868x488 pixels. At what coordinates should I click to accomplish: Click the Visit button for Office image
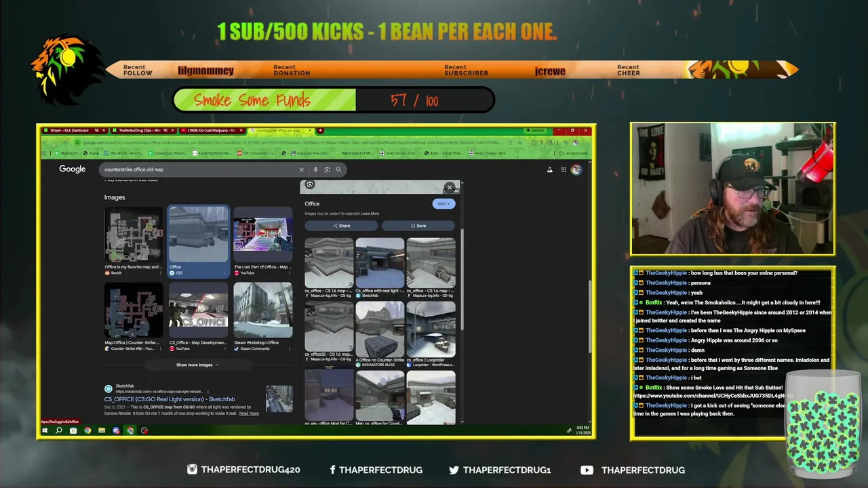tap(443, 203)
